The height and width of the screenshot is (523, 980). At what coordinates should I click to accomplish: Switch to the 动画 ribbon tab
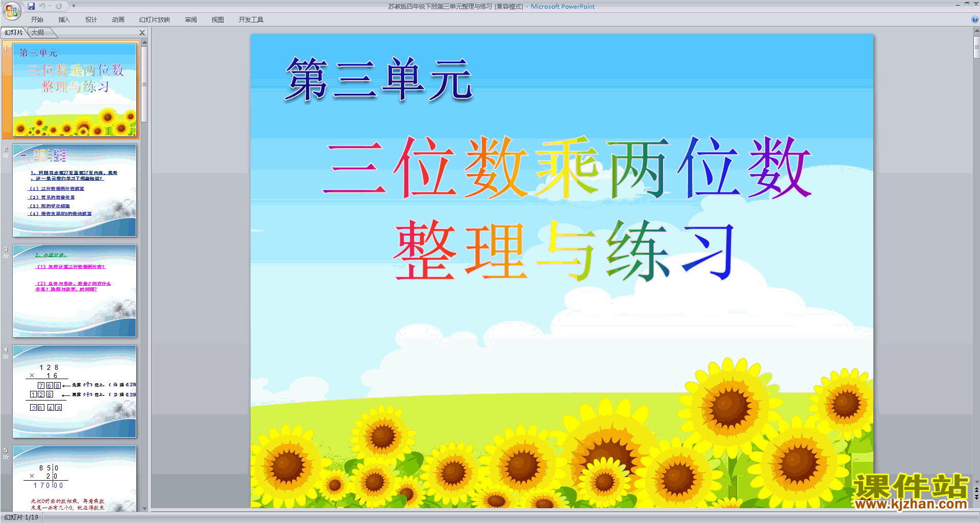118,20
